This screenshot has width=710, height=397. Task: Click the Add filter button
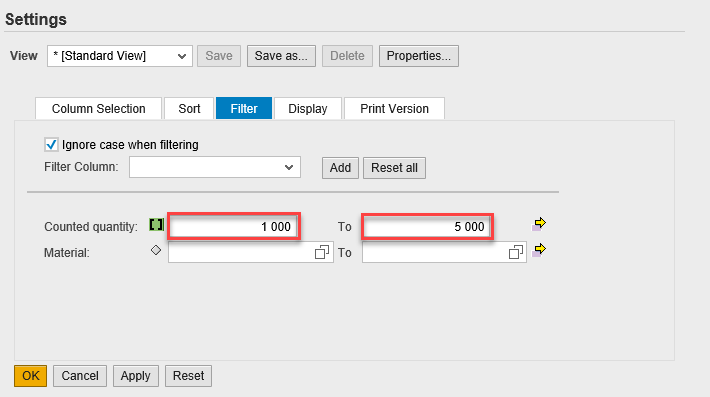pyautogui.click(x=340, y=168)
